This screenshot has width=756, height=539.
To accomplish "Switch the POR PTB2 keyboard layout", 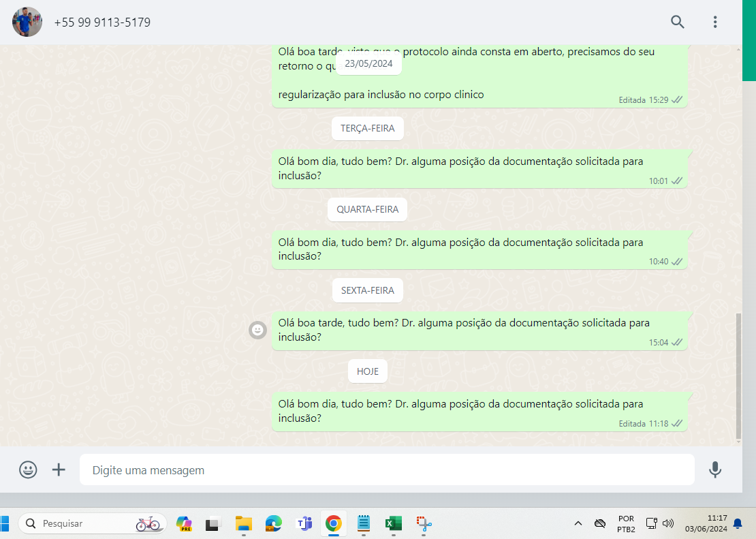I will click(626, 523).
